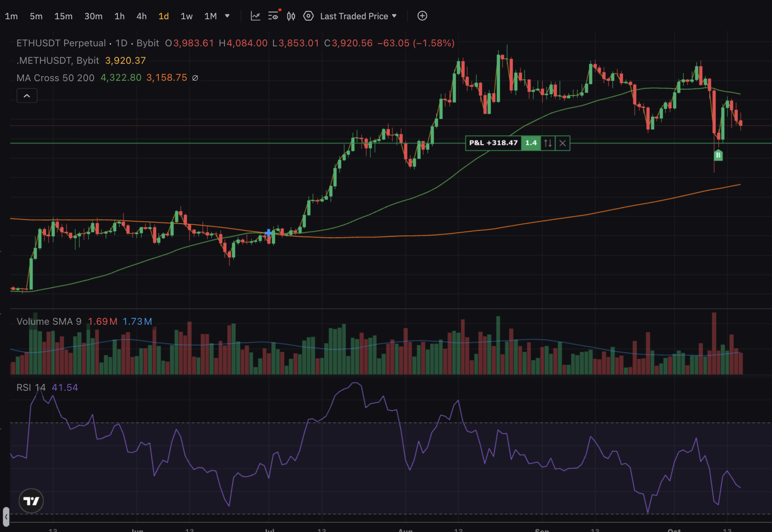
Task: Click the green B buy marker
Action: [718, 155]
